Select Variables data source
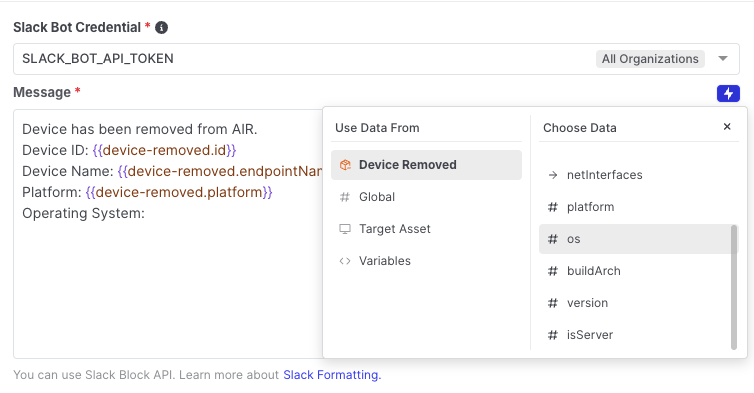754x393 pixels. (426, 261)
